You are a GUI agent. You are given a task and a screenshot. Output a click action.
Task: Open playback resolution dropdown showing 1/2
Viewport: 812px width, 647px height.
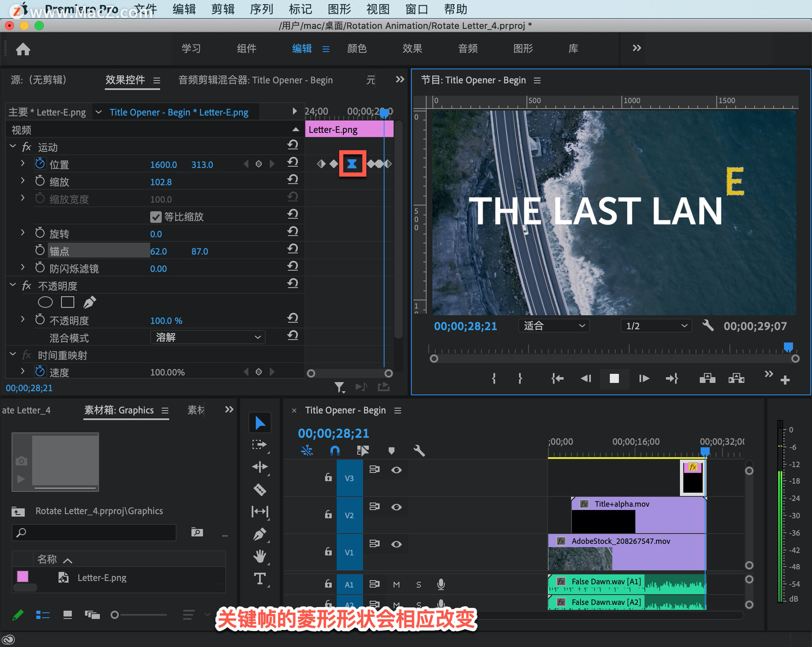[656, 326]
